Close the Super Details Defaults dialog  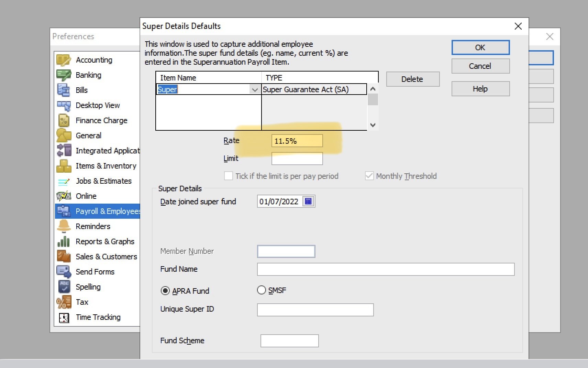(x=518, y=26)
